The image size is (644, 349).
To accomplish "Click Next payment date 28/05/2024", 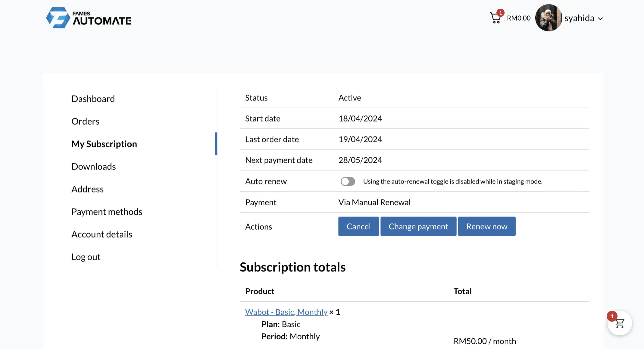I will click(360, 160).
